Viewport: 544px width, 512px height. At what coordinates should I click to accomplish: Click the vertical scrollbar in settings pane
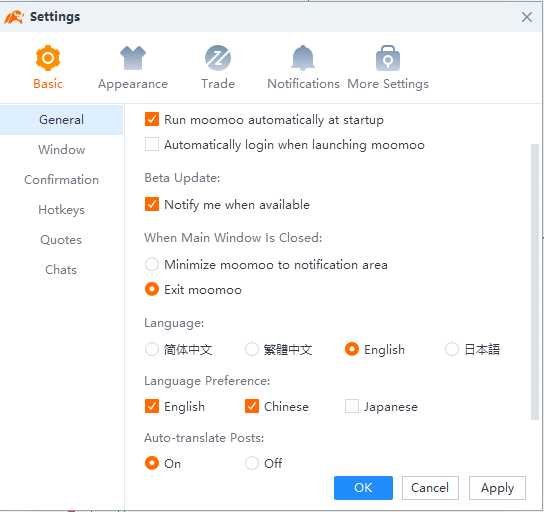point(535,282)
